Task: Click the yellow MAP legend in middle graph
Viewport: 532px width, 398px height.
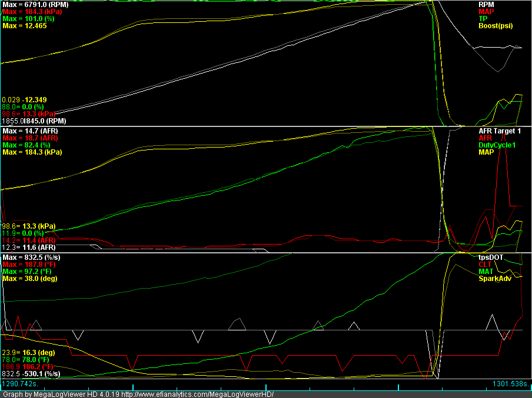Action: tap(487, 152)
